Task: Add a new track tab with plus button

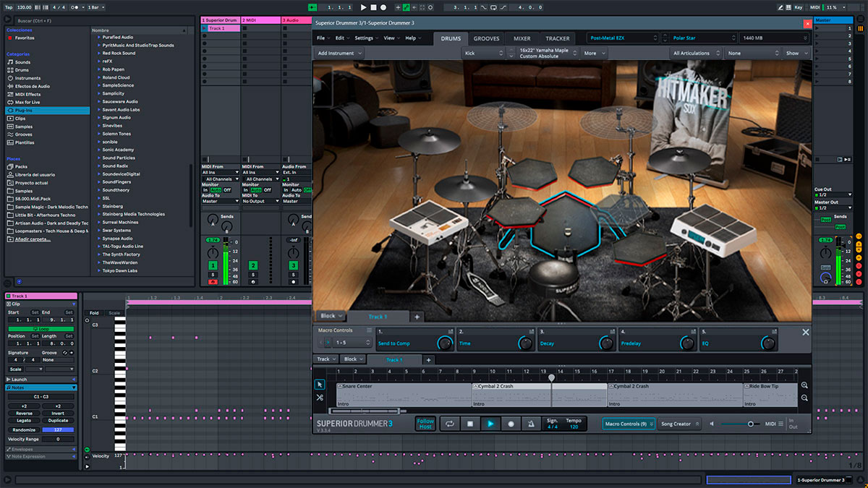Action: click(427, 359)
